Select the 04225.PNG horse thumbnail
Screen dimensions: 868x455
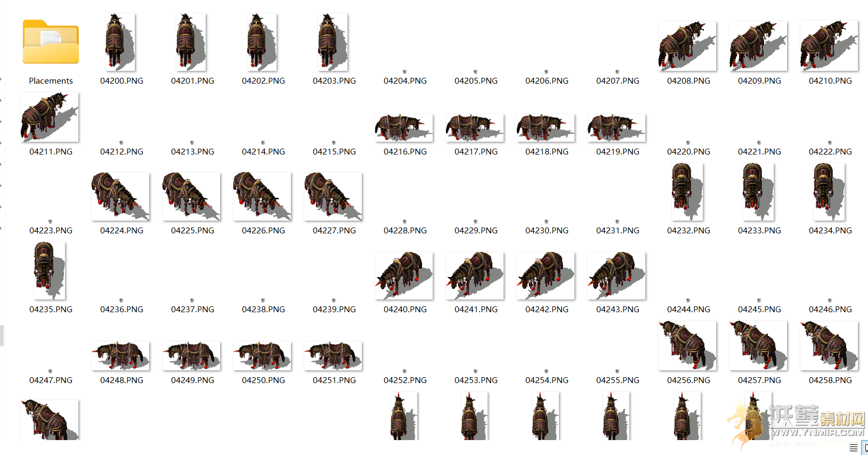coord(191,197)
